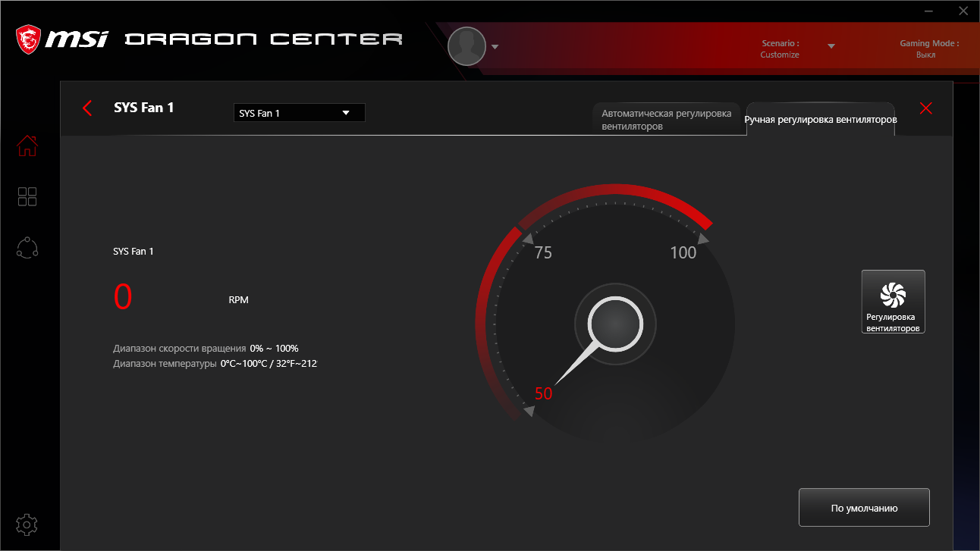980x551 pixels.
Task: Switch to Автоматическая регулировка вентиляторов tab
Action: tap(667, 120)
